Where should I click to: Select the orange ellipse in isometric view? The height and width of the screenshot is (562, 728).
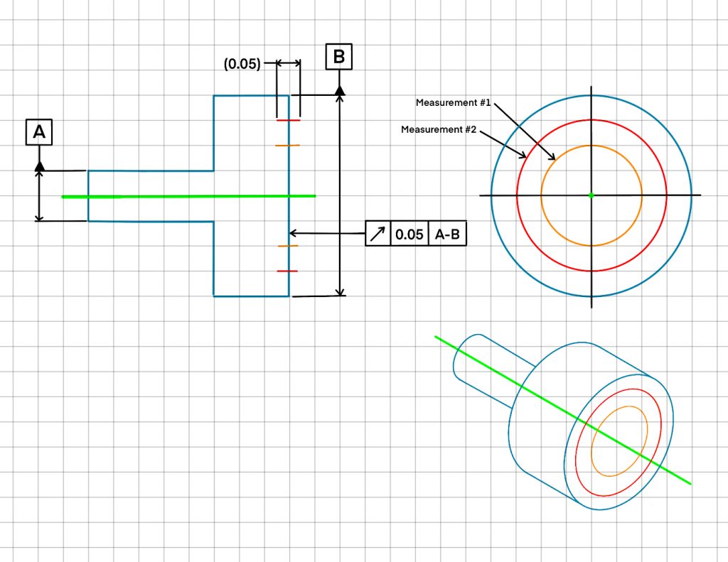coord(646,426)
